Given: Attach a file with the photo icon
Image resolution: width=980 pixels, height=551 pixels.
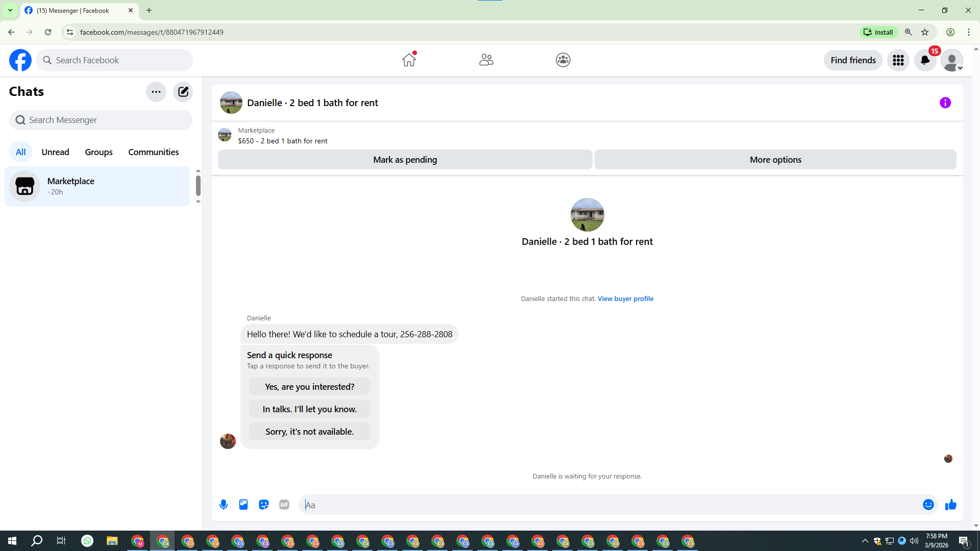Looking at the screenshot, I should [x=243, y=505].
